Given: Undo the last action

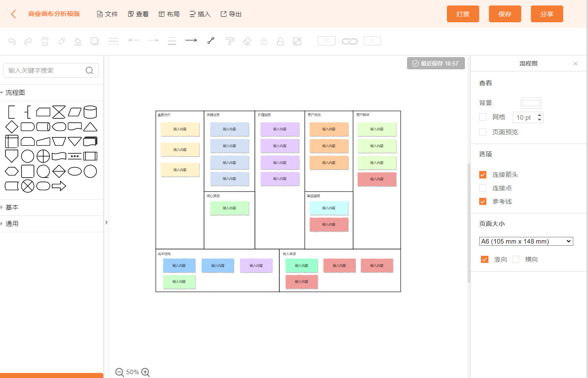Looking at the screenshot, I should (12, 41).
